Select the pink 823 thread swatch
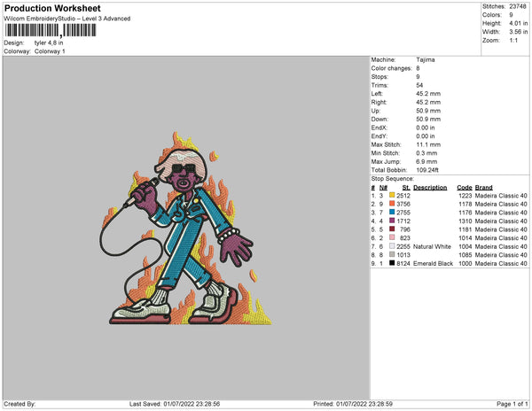This screenshot has width=532, height=411. (x=392, y=237)
